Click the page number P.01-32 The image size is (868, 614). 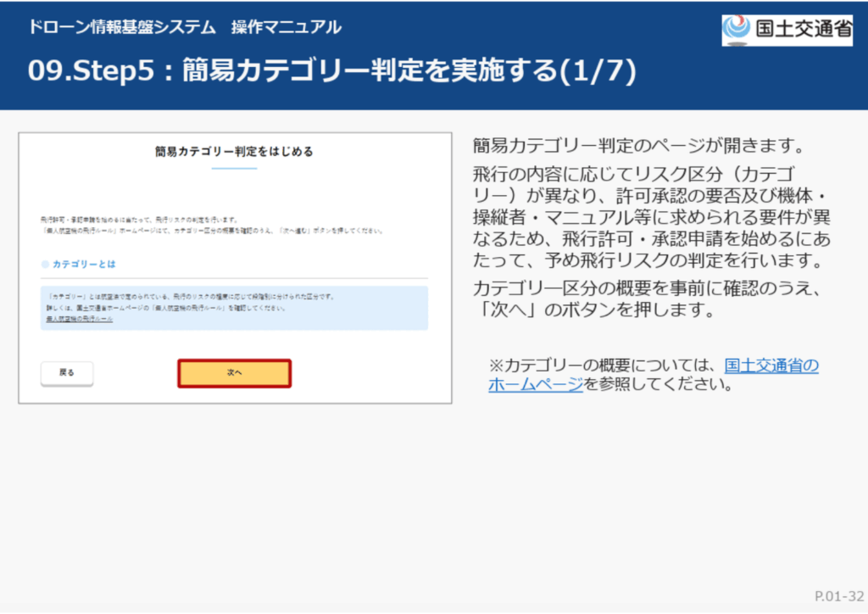click(839, 594)
